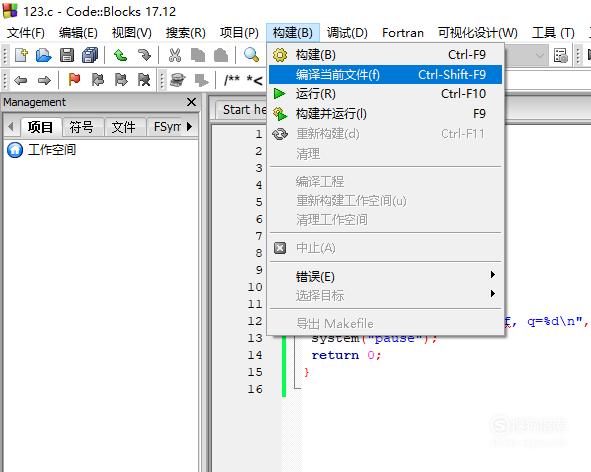
Task: Open Find with magnifier icon
Action: 251,55
